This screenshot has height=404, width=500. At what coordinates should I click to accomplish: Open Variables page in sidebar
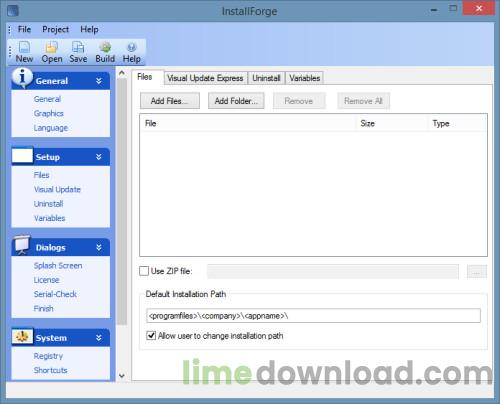(50, 218)
